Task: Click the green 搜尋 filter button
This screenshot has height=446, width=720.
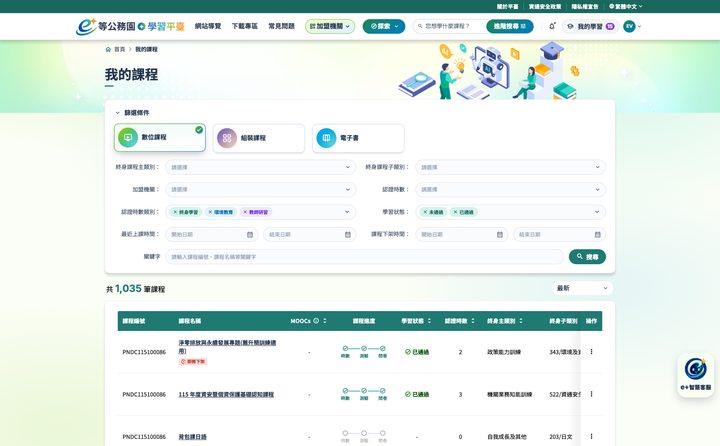Action: pyautogui.click(x=587, y=257)
